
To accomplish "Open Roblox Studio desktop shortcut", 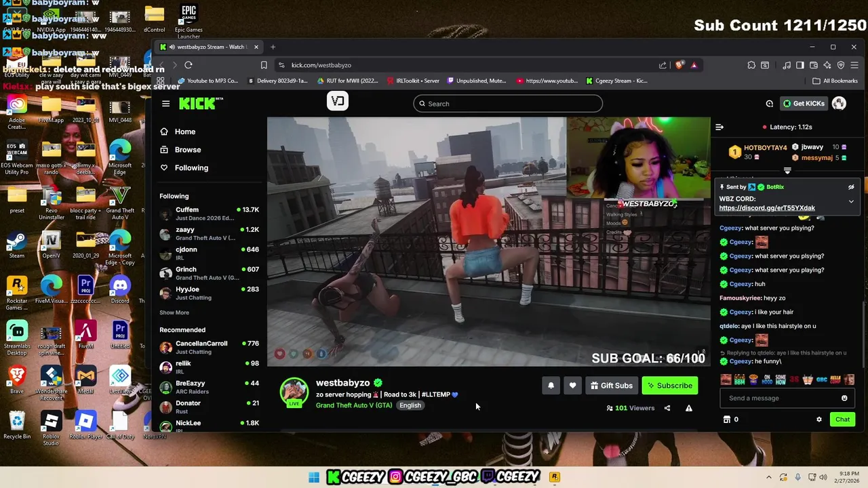I will click(51, 428).
